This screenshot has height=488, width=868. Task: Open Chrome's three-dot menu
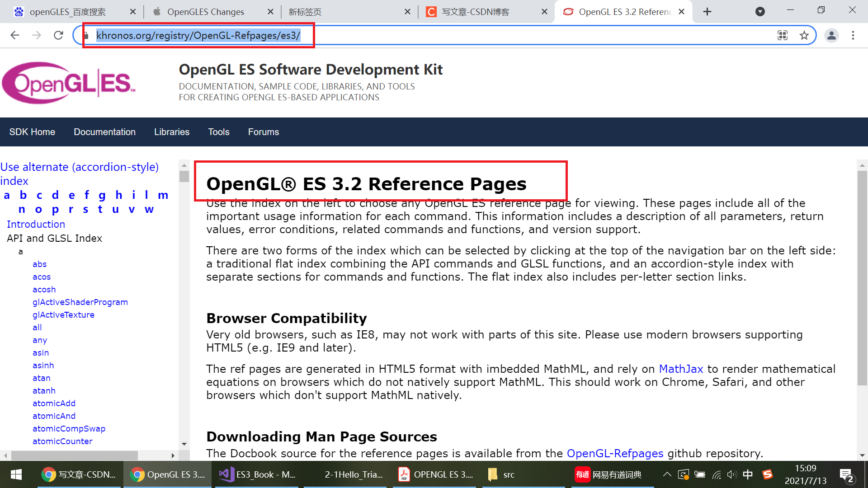(x=853, y=35)
